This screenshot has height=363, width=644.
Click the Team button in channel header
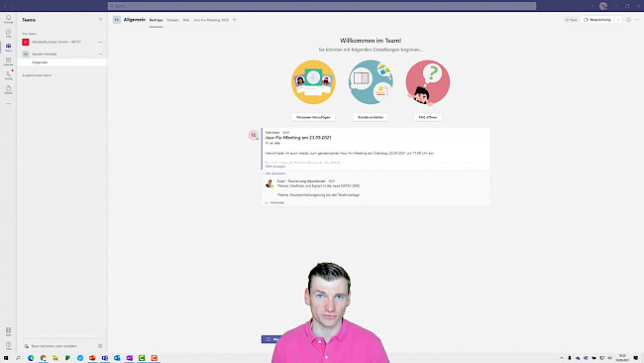click(572, 20)
